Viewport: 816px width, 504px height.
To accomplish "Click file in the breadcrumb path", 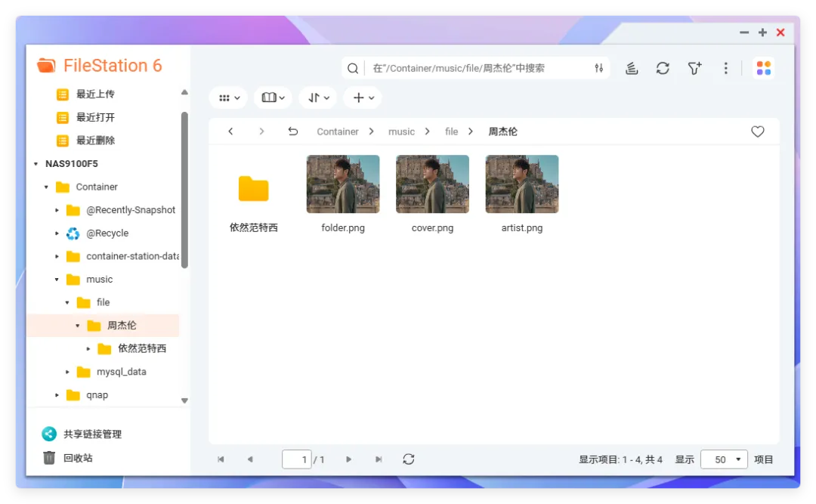I will (x=451, y=131).
